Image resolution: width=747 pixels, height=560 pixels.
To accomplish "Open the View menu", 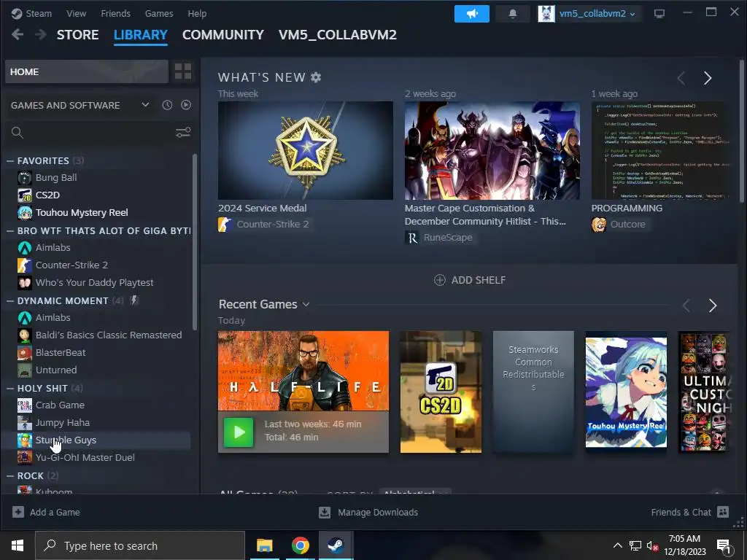I will coord(76,13).
